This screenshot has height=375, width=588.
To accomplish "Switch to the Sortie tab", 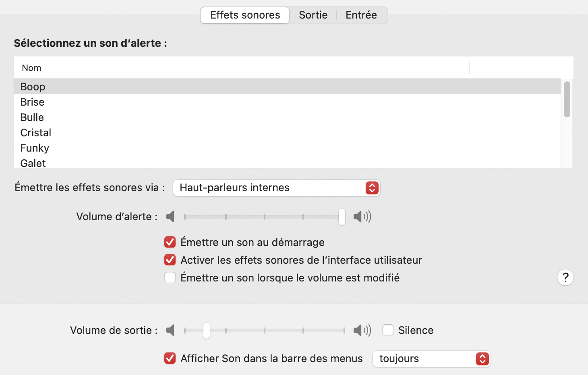I will [313, 15].
